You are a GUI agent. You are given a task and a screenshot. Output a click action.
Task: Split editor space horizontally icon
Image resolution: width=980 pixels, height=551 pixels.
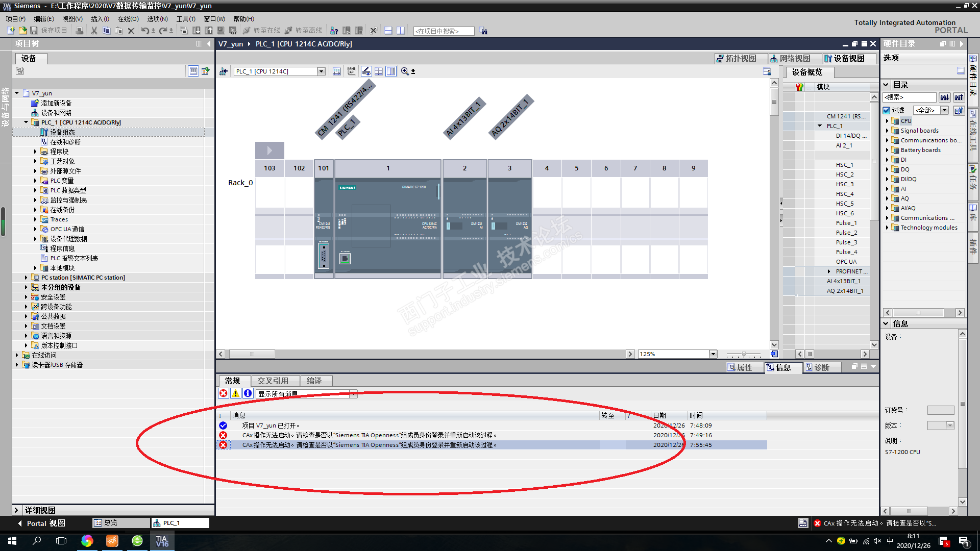coord(388,31)
